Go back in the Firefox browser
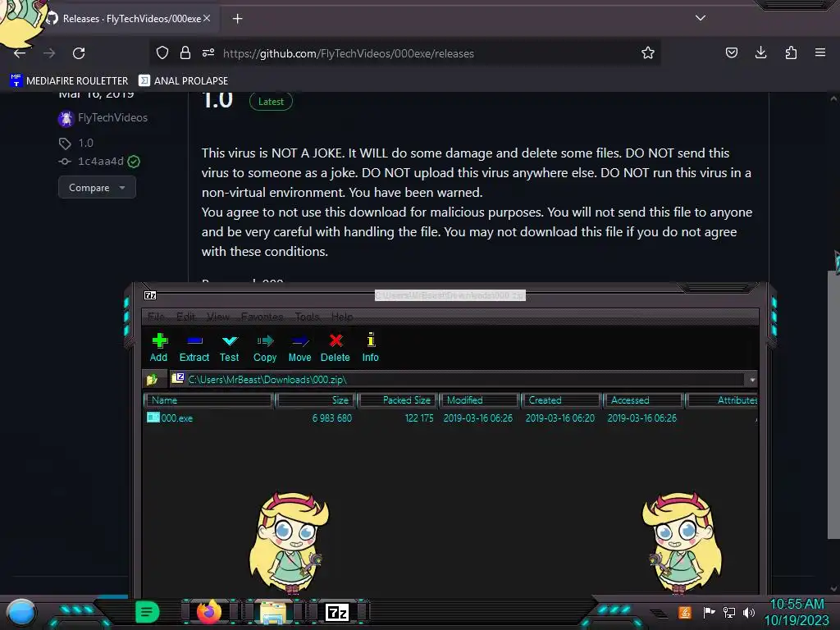840x630 pixels. point(20,53)
